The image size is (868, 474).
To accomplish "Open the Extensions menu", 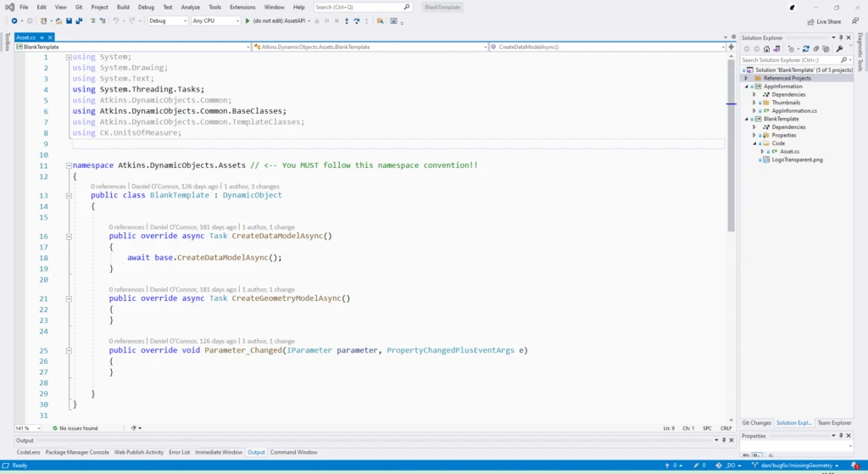I will 242,7.
